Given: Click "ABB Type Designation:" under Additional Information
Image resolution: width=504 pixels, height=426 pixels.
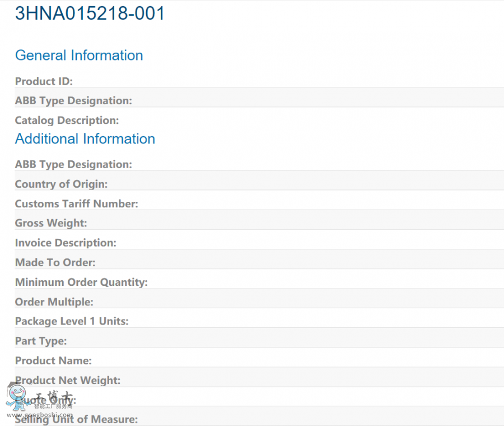Looking at the screenshot, I should point(73,164).
